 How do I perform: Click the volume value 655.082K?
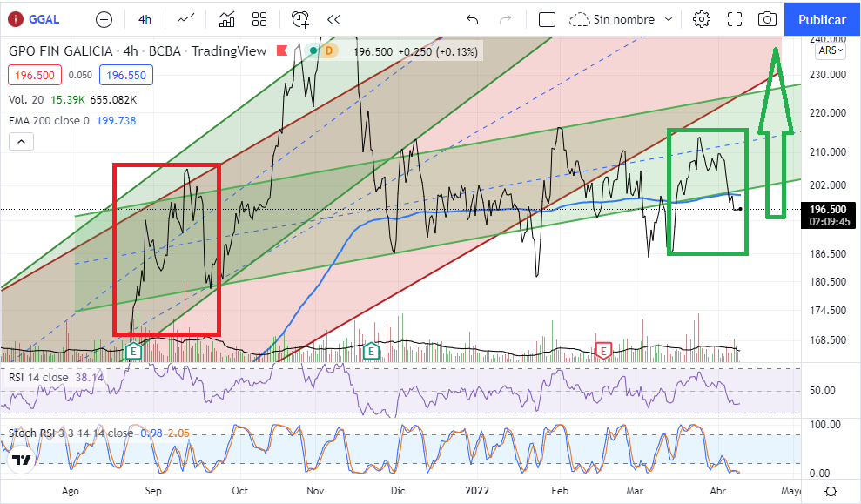tap(113, 100)
